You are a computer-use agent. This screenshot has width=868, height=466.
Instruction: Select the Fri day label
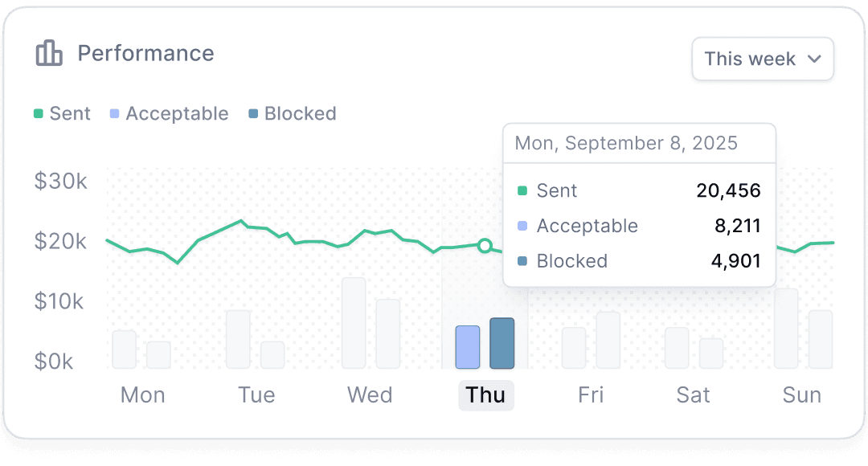[x=591, y=395]
